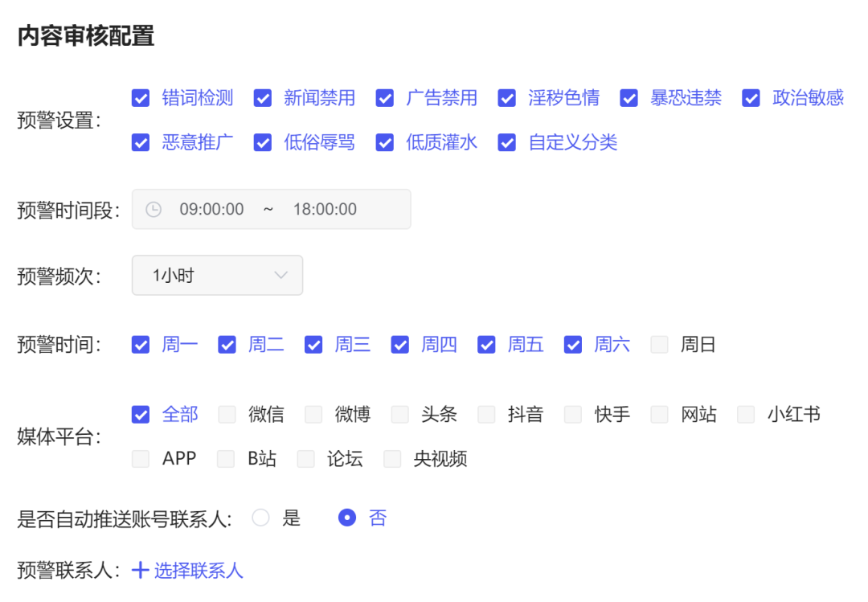Disable the 恶意推广 warning option
Screen dimensions: 868x602
tap(141, 142)
